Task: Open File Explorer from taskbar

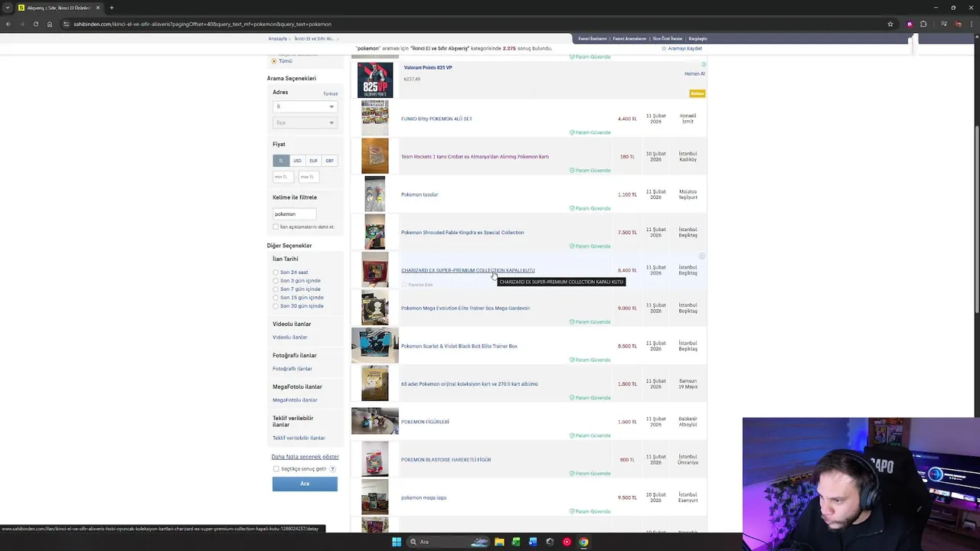Action: click(x=499, y=542)
